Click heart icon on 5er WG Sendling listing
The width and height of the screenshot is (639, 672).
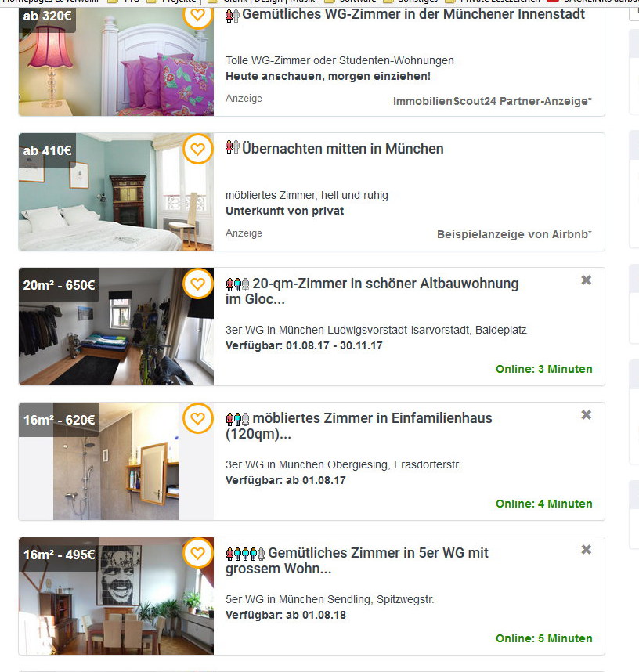click(197, 553)
